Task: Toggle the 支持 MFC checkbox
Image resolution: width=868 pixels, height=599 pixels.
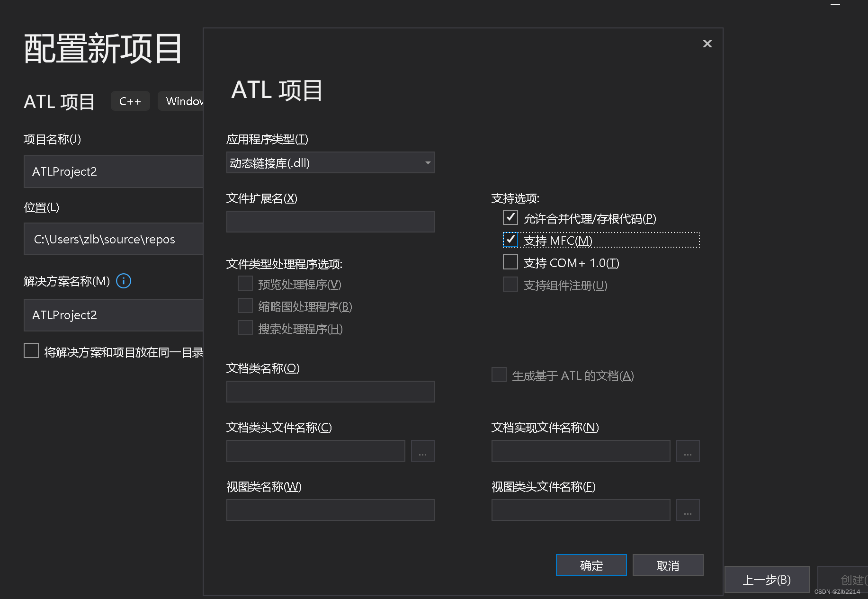Action: [x=510, y=240]
